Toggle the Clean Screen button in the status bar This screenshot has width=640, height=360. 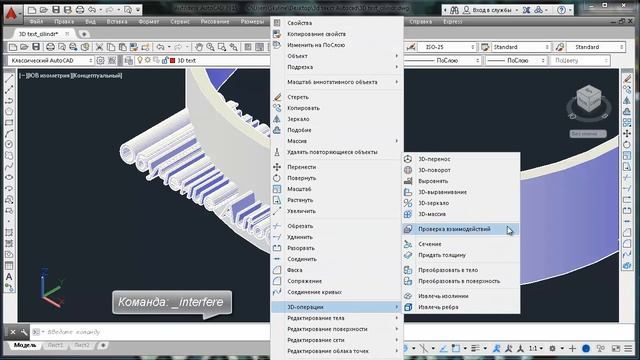(616, 348)
